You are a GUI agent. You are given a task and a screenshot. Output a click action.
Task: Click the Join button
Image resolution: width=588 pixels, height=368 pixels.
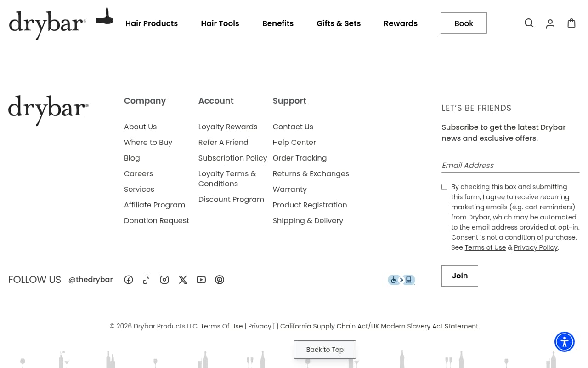pyautogui.click(x=460, y=276)
